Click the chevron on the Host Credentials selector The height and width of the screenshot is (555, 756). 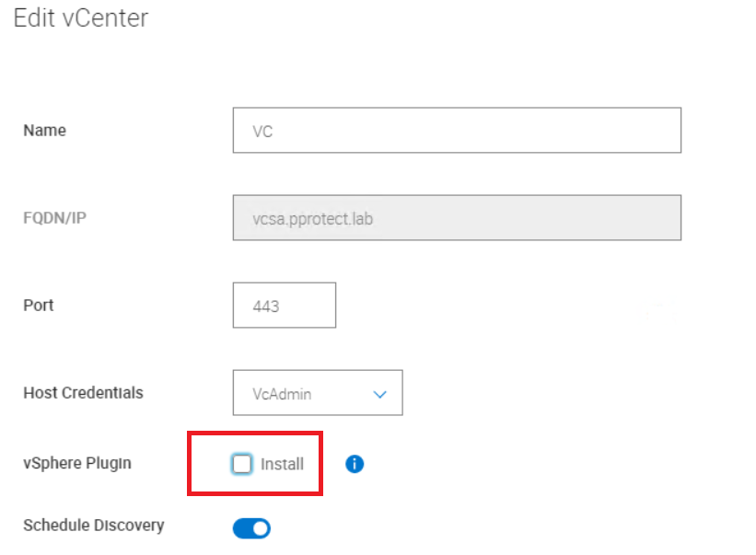379,393
